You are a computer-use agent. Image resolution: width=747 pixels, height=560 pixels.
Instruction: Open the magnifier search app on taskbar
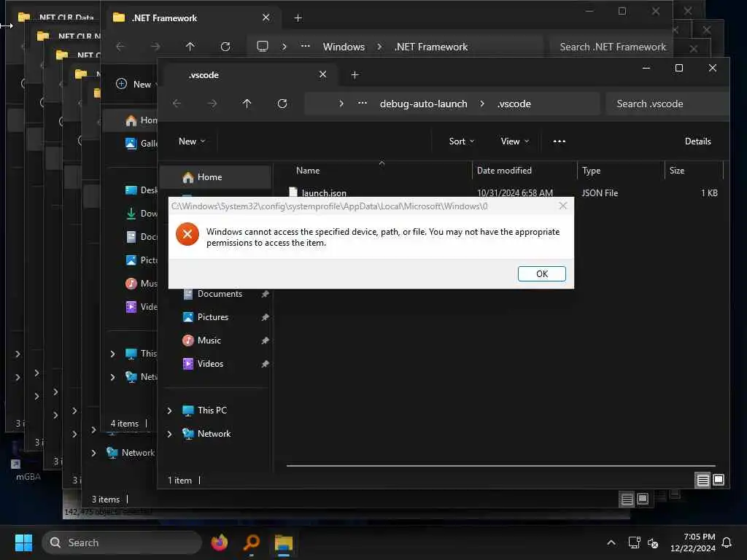tap(252, 542)
